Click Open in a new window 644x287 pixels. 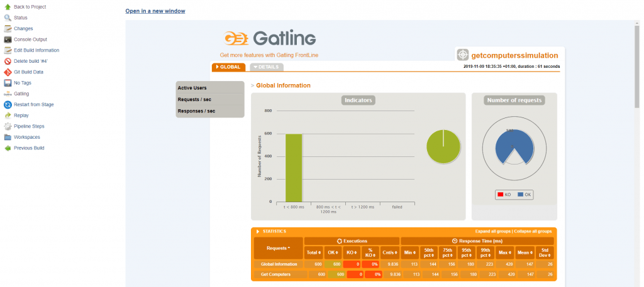155,11
